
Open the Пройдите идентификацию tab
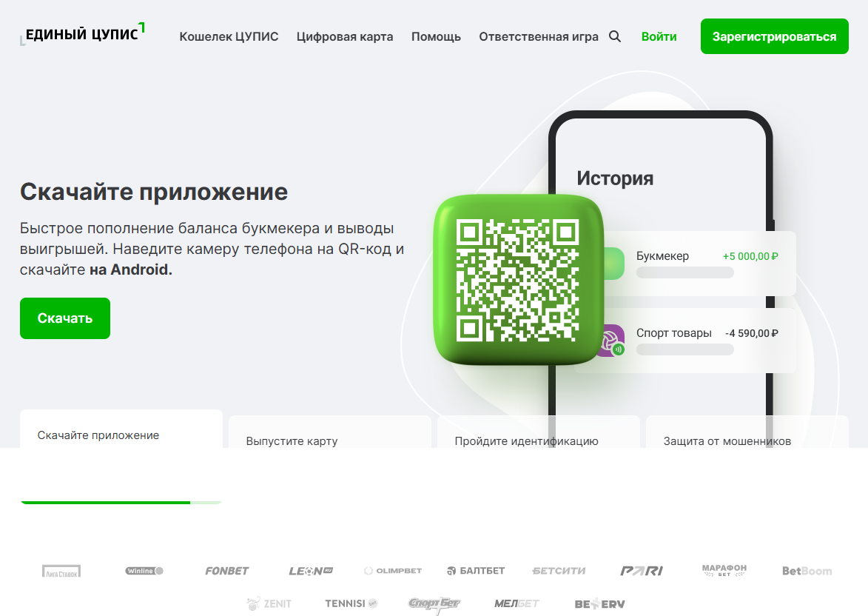tap(539, 432)
